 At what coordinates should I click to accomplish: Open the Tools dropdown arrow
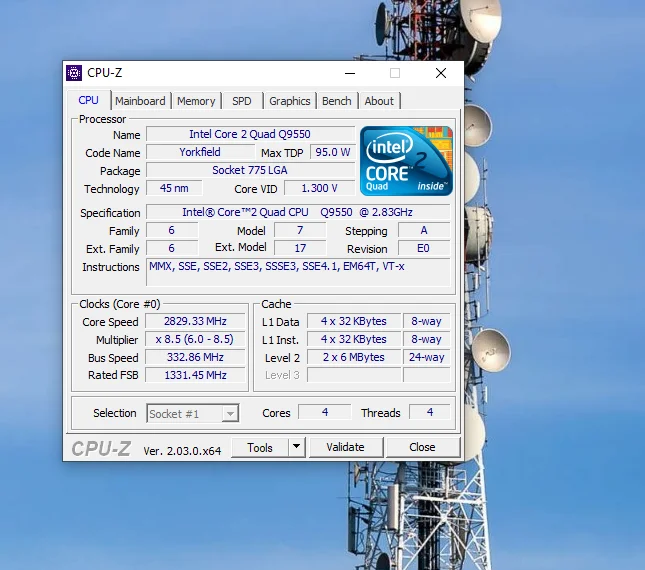(296, 447)
